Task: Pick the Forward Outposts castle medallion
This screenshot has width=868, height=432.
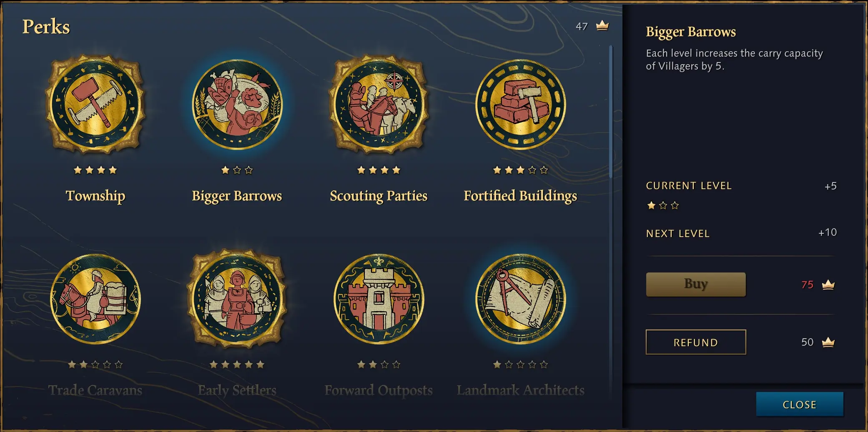Action: [379, 299]
